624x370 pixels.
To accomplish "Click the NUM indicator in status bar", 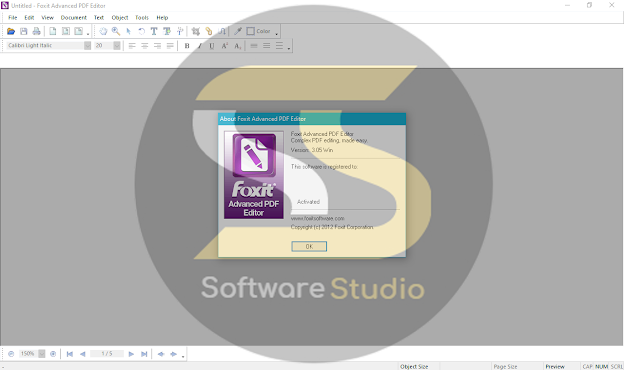I will (x=601, y=366).
